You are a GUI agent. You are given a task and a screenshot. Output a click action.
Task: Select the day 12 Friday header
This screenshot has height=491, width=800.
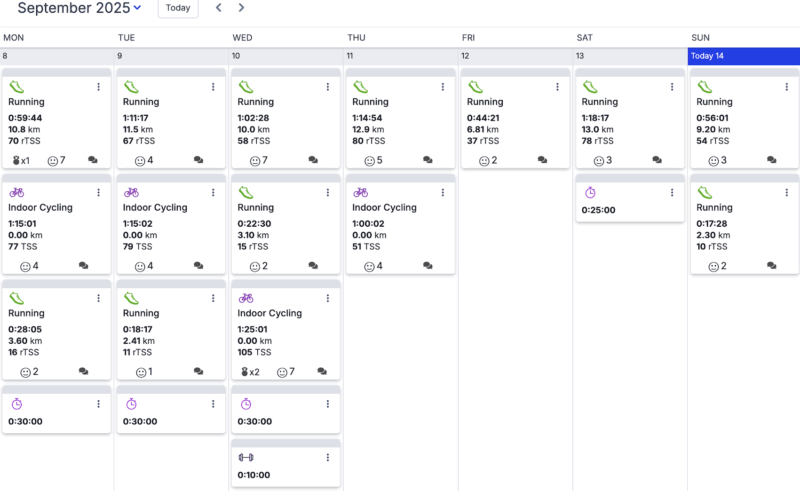click(515, 56)
